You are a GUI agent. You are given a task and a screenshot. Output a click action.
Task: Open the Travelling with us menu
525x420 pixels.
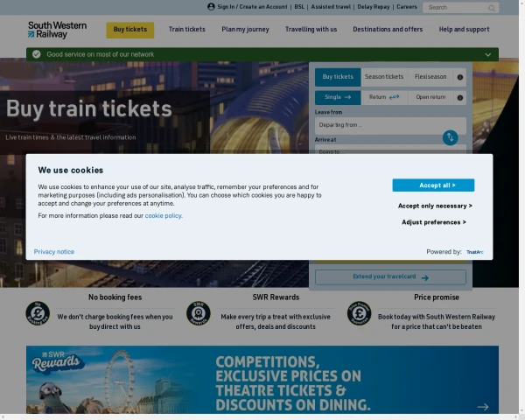pyautogui.click(x=311, y=30)
